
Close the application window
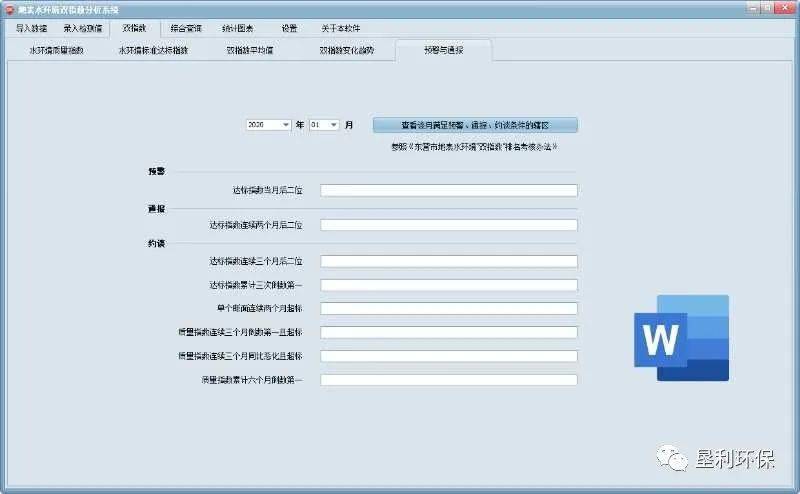[x=785, y=8]
